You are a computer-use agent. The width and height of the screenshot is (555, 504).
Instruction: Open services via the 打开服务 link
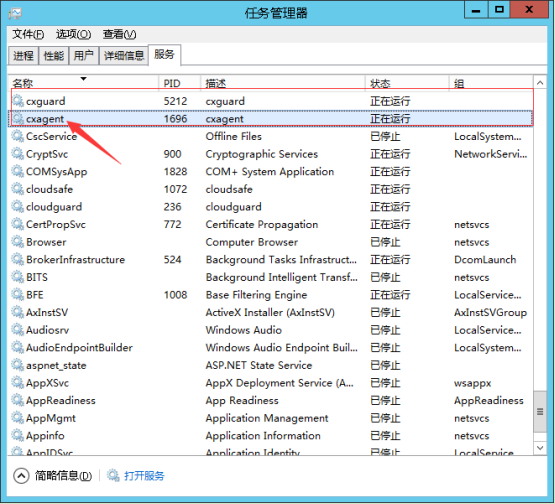[x=144, y=476]
